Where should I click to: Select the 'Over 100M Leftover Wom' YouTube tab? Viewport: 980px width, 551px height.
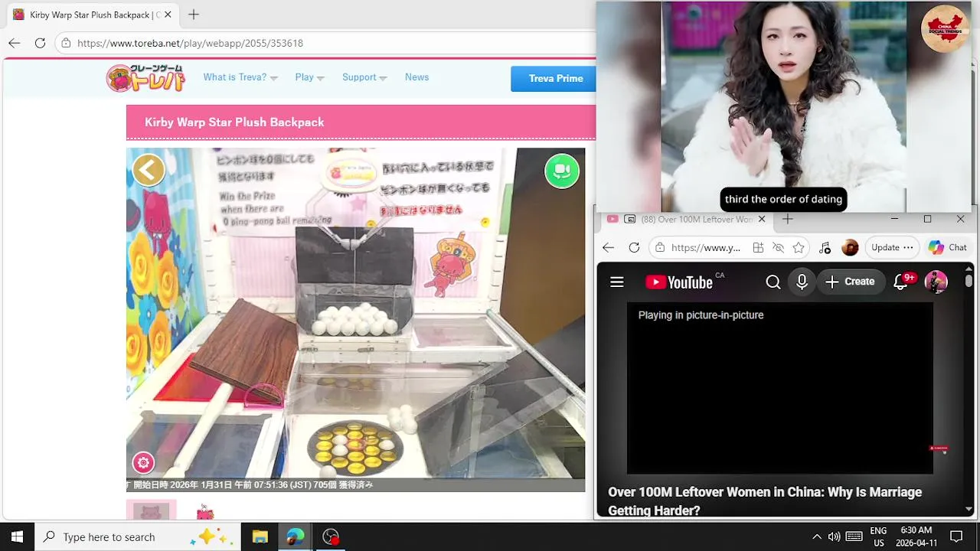point(688,219)
